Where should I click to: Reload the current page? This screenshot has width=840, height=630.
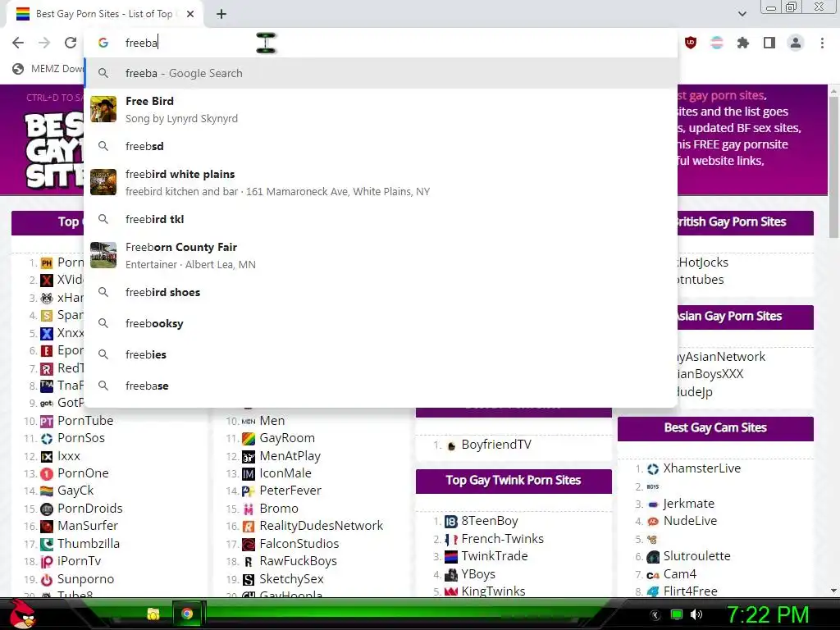[71, 43]
